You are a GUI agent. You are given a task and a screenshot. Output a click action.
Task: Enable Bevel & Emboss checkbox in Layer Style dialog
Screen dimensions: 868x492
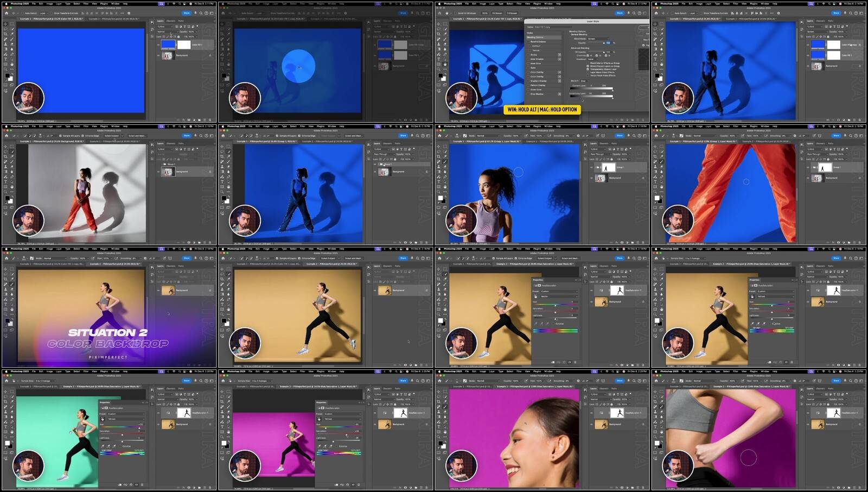pyautogui.click(x=527, y=42)
